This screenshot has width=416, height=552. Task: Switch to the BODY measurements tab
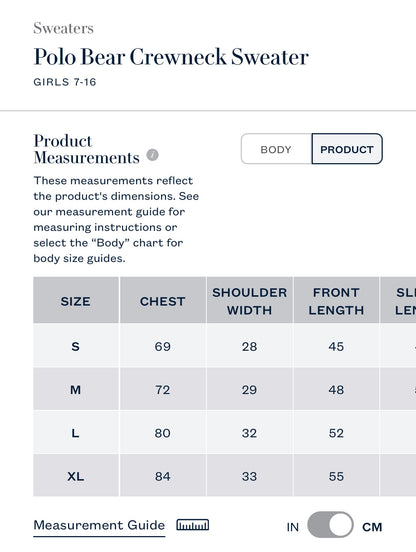point(276,149)
